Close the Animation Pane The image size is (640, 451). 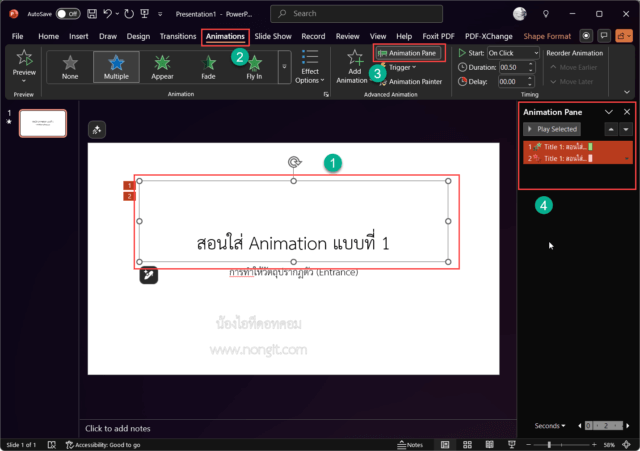pos(627,112)
